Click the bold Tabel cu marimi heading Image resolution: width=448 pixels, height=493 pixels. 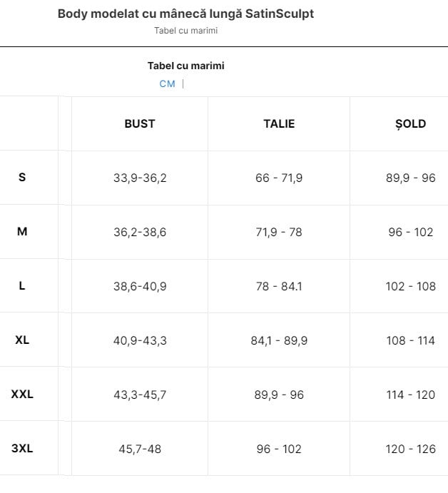185,66
